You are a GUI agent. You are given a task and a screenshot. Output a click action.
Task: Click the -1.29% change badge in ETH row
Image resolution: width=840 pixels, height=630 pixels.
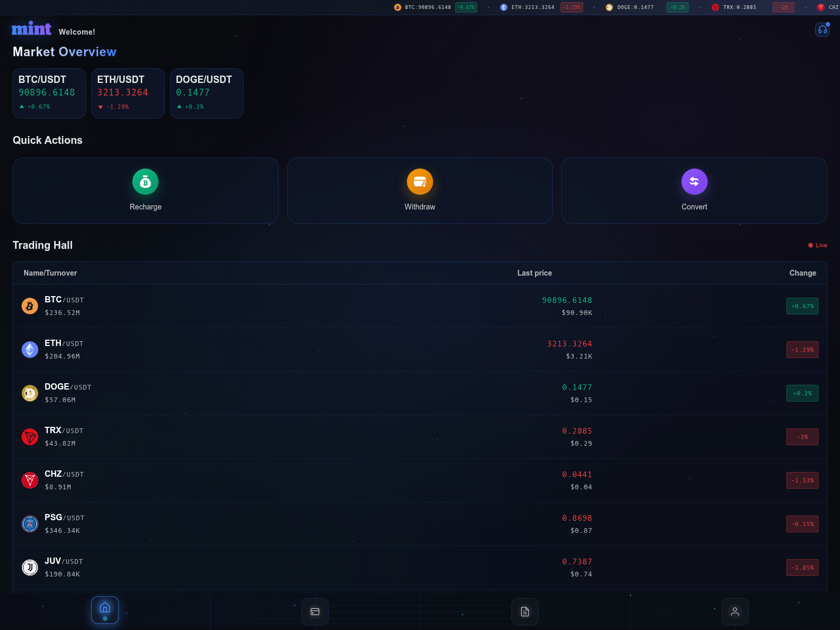[x=802, y=350]
